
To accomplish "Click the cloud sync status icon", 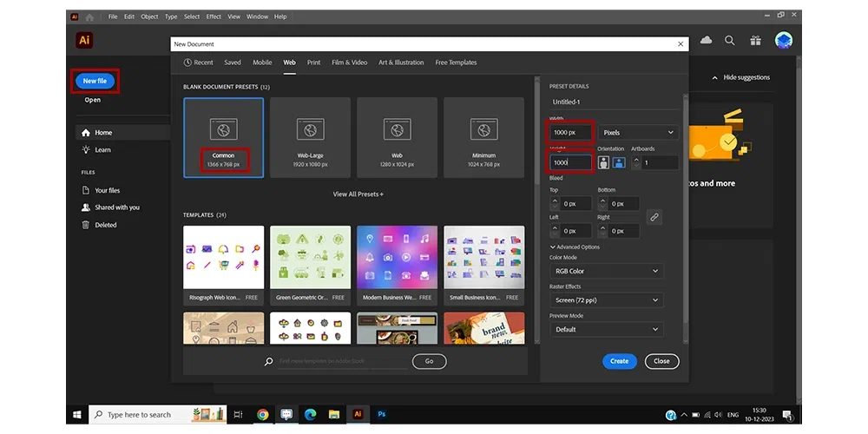I will click(706, 40).
